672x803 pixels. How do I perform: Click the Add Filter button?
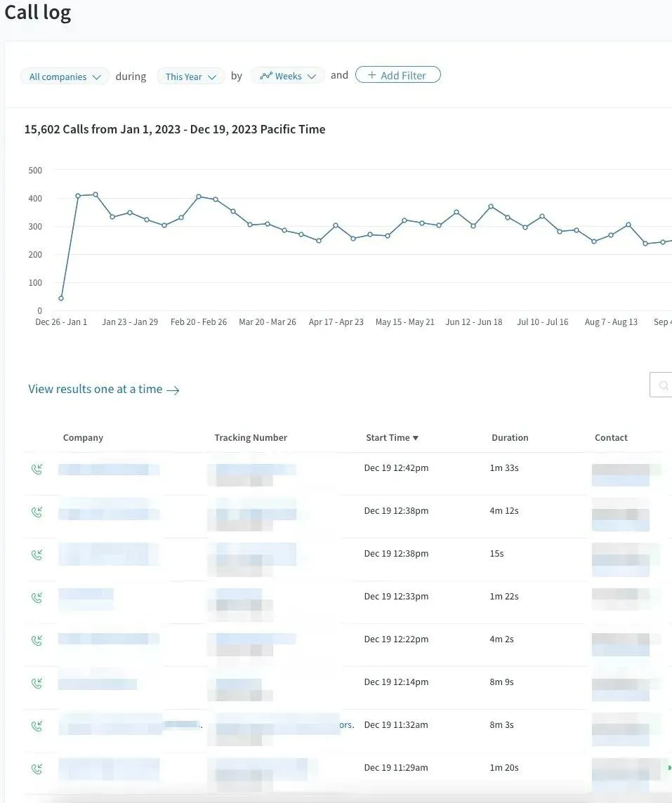tap(398, 75)
